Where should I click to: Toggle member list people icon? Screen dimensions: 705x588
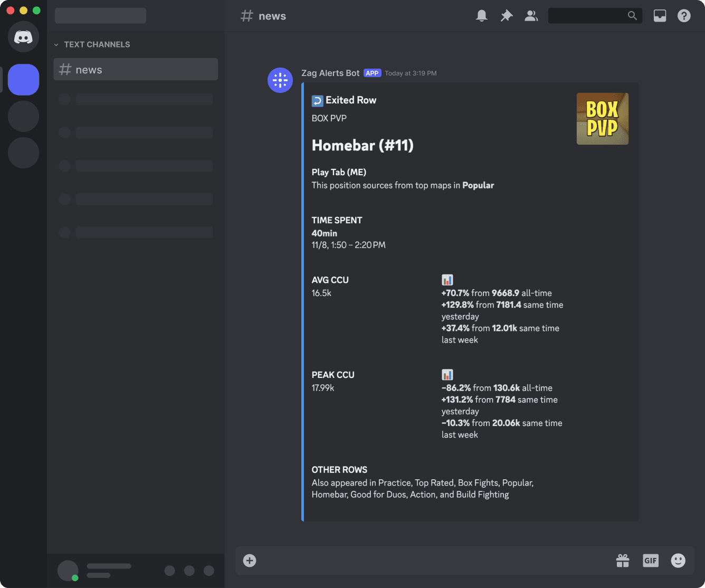coord(531,16)
